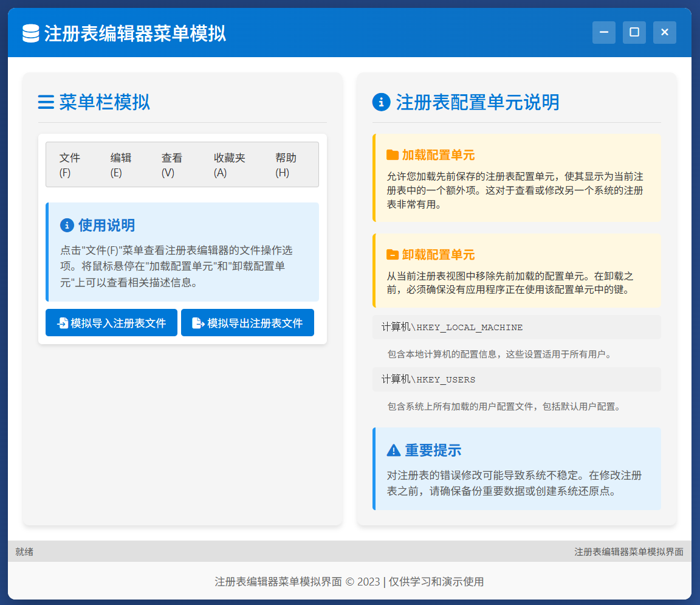Click the folder icon beside 加载配置单元
Viewport: 700px width, 605px height.
click(x=393, y=155)
